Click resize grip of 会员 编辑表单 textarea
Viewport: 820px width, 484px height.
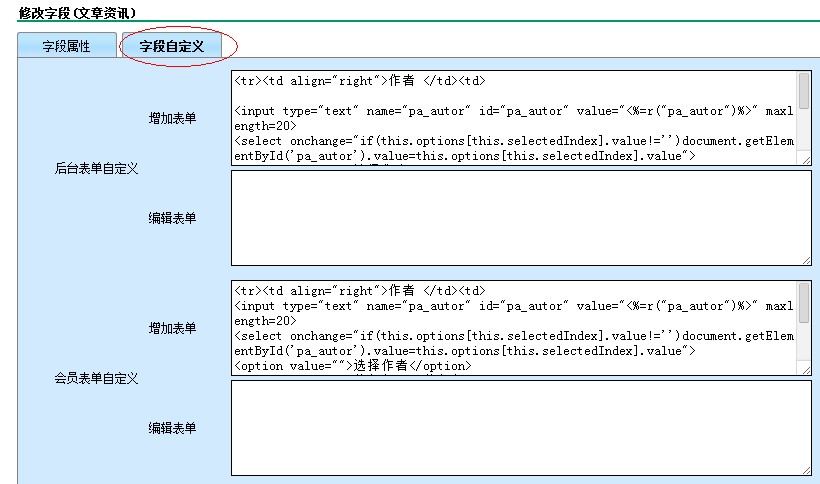pos(805,470)
